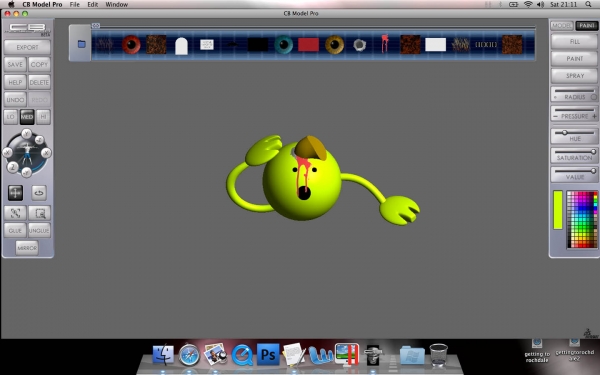Set mesh detail to MED
600x375 pixels.
(27, 117)
